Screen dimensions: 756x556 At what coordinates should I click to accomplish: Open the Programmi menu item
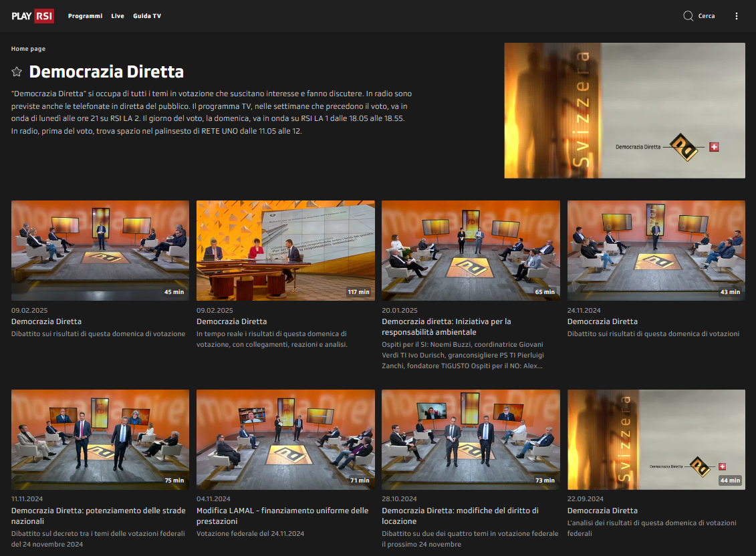point(85,16)
